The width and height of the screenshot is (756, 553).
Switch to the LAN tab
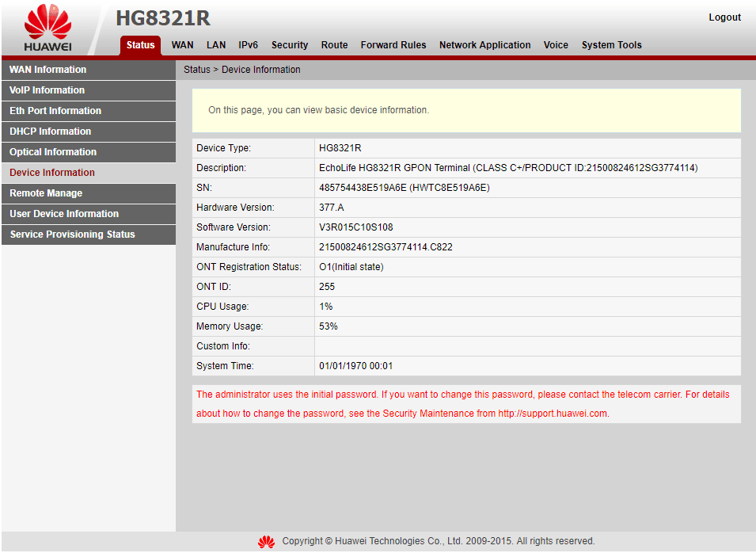pyautogui.click(x=216, y=45)
